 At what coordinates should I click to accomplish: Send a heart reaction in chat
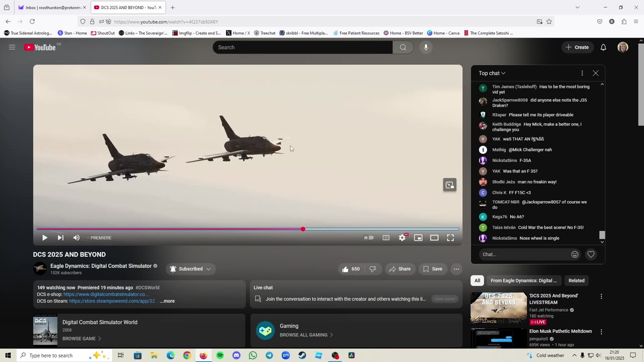(x=591, y=254)
